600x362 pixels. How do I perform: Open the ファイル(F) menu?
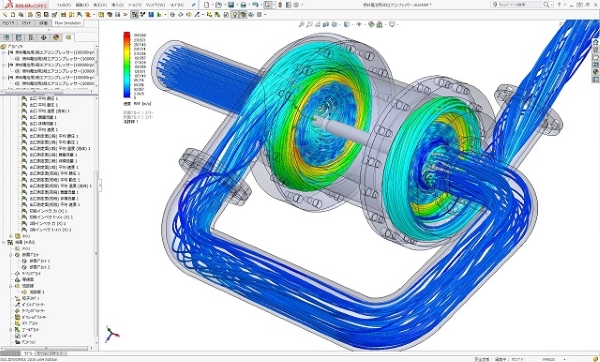pyautogui.click(x=64, y=5)
